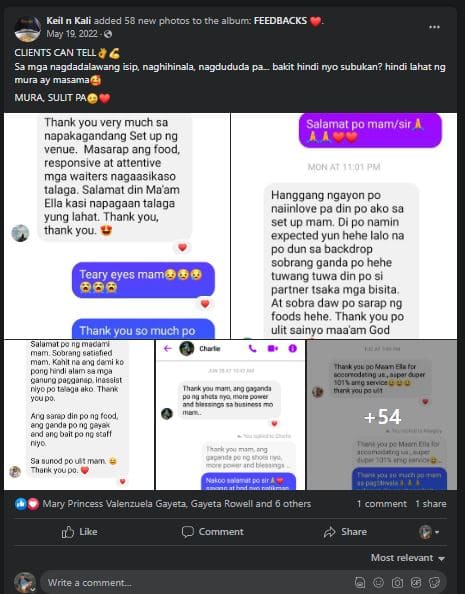The width and height of the screenshot is (465, 594).
Task: Click the Keil n Kali profile picture
Action: point(28,29)
